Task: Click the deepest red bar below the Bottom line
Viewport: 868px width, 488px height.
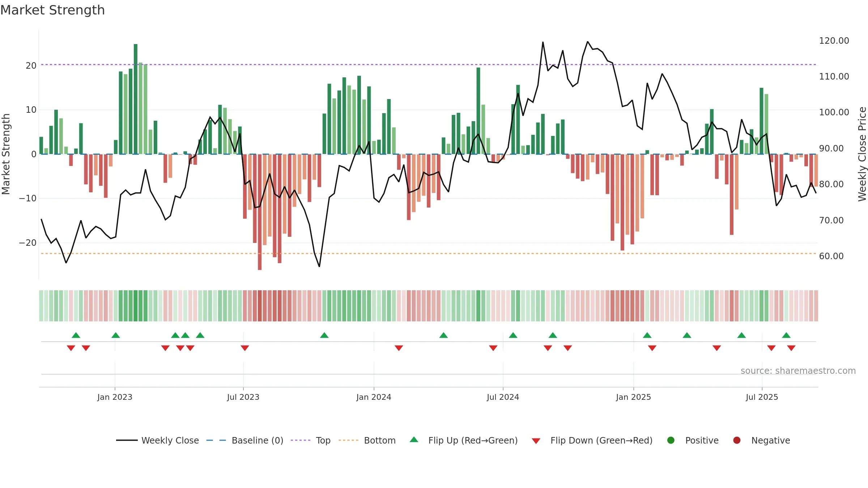Action: [x=260, y=212]
